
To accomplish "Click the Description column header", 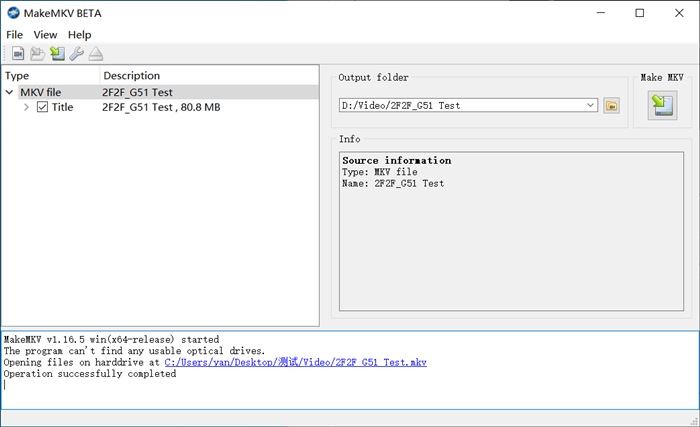I will point(209,75).
